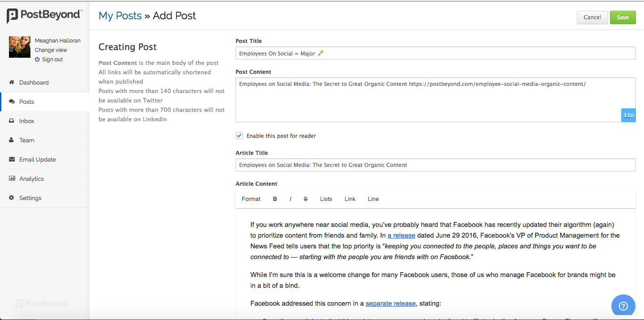
Task: Click the Team person icon
Action: tap(12, 140)
